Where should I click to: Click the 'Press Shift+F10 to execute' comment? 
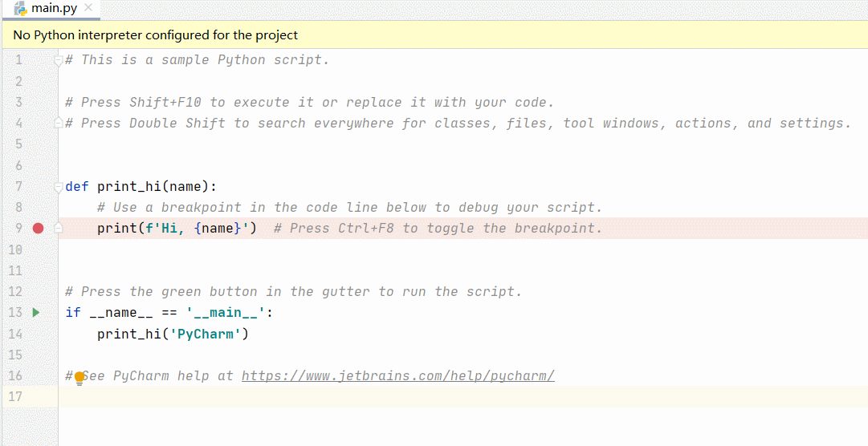point(309,103)
